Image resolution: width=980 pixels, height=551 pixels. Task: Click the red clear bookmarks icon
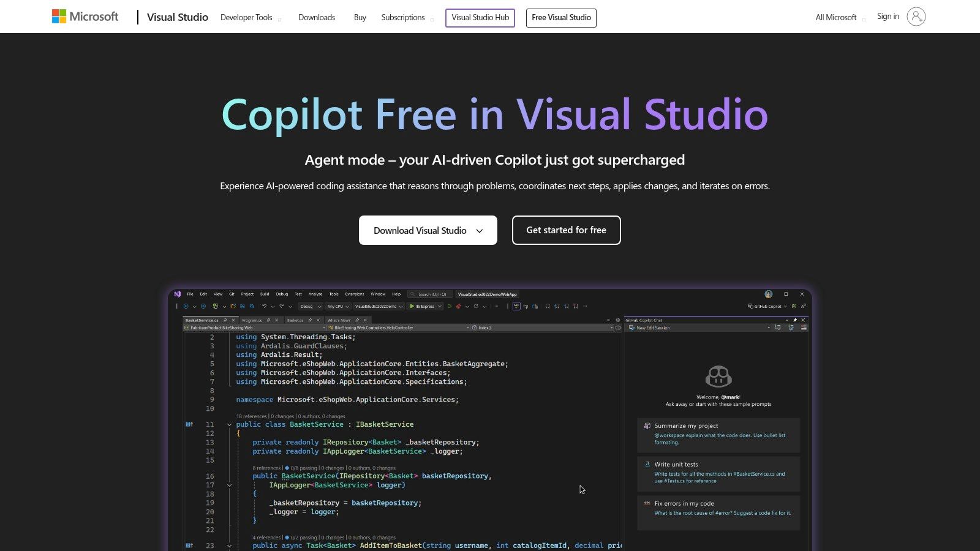click(x=576, y=306)
